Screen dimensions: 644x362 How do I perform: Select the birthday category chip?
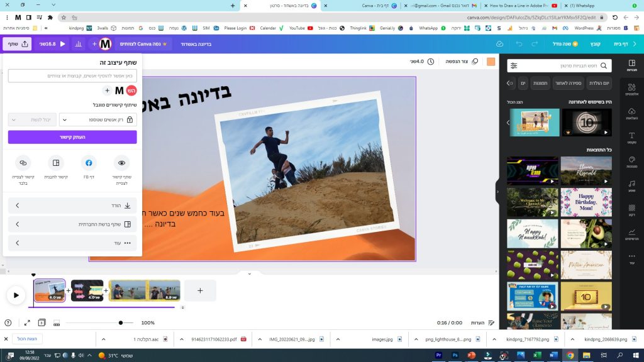point(599,83)
